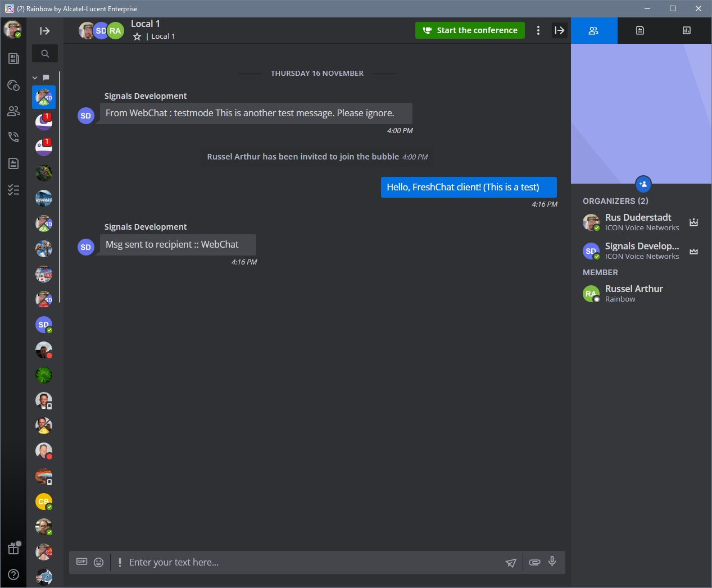Screen dimensions: 712x588
Task: Toggle message importance exclamation mark
Action: (120, 562)
